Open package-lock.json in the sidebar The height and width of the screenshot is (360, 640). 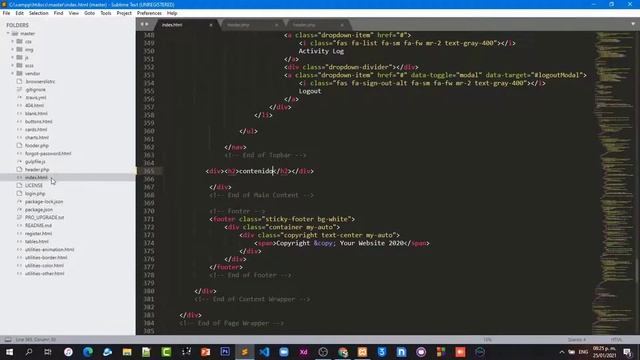click(44, 202)
